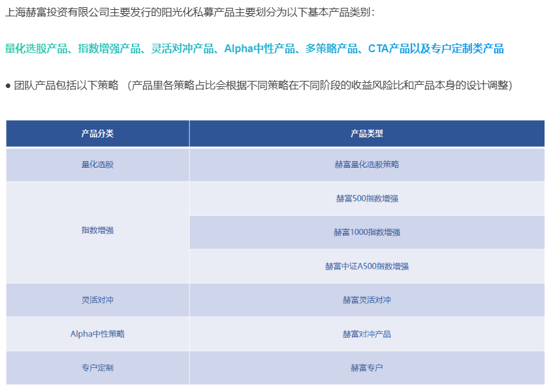555x392 pixels.
Task: Click the 赫富1000指数增强 row
Action: pyautogui.click(x=366, y=232)
